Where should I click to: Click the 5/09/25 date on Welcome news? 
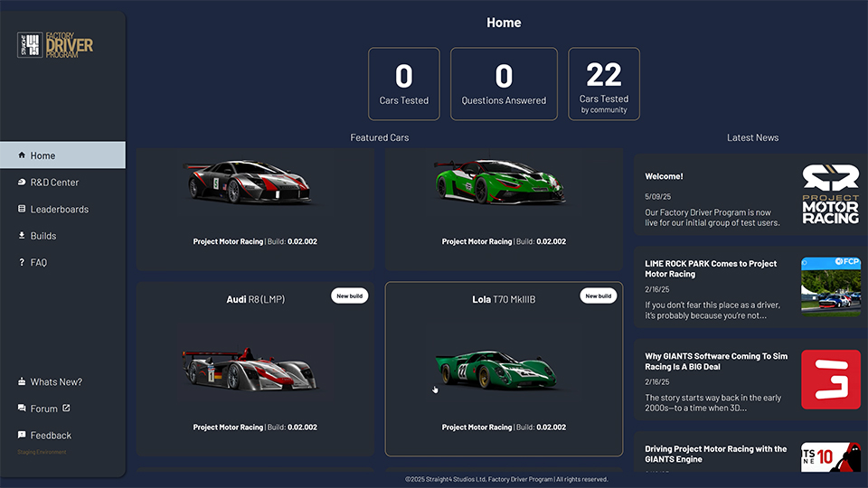pyautogui.click(x=657, y=196)
